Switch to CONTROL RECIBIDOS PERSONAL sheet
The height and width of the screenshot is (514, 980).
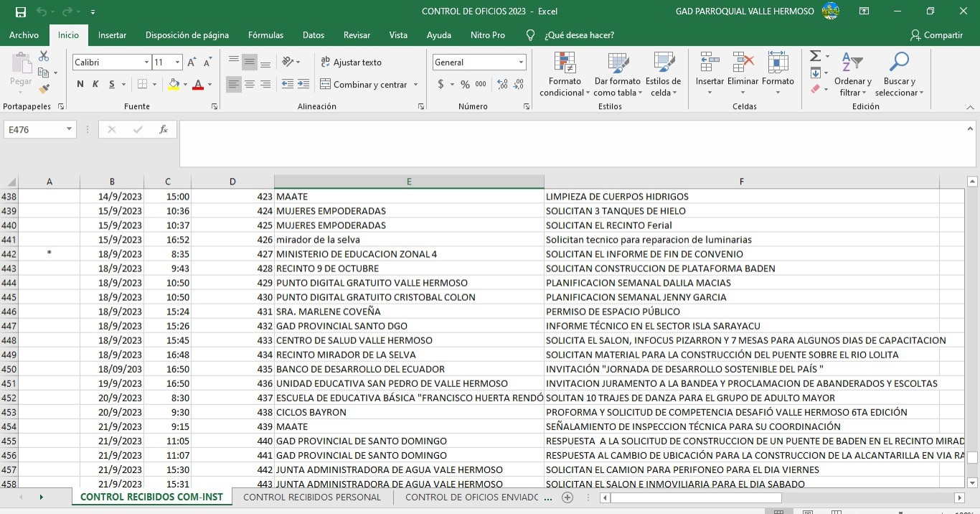pyautogui.click(x=312, y=497)
